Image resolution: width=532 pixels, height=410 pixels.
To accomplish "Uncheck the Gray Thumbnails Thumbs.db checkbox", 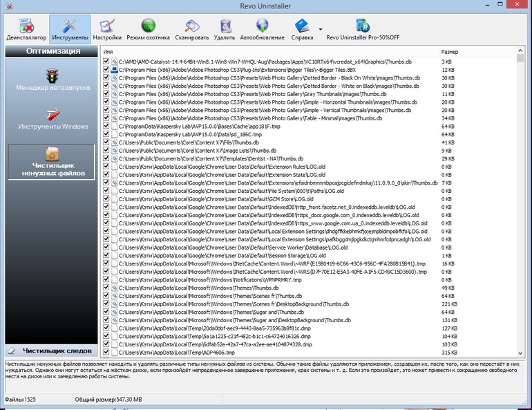I will point(106,93).
